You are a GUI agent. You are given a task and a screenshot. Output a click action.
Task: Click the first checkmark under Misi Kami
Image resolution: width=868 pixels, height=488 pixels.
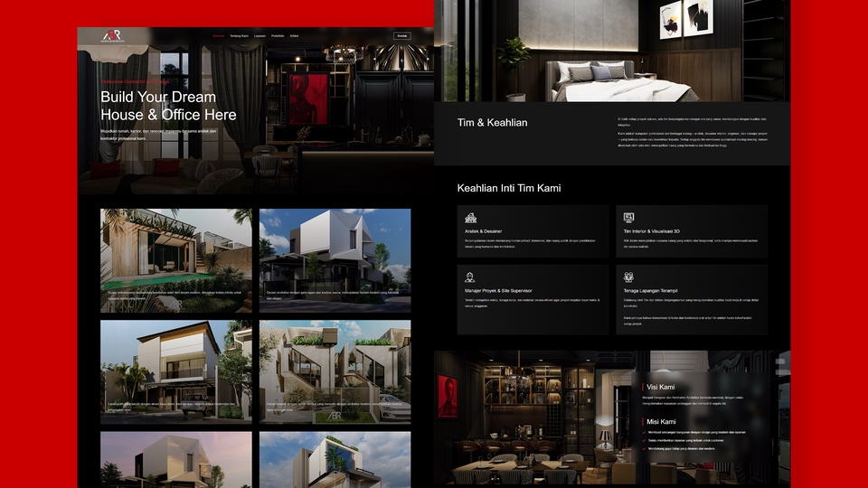pyautogui.click(x=645, y=432)
